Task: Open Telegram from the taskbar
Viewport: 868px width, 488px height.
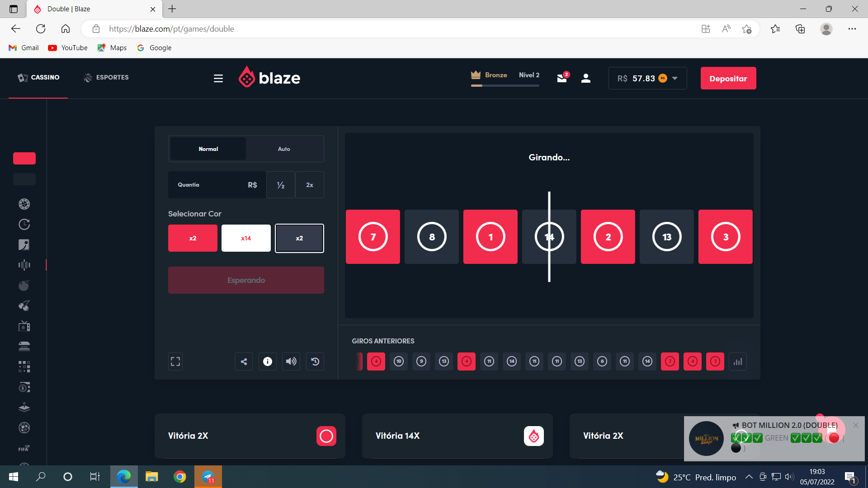Action: click(x=208, y=477)
